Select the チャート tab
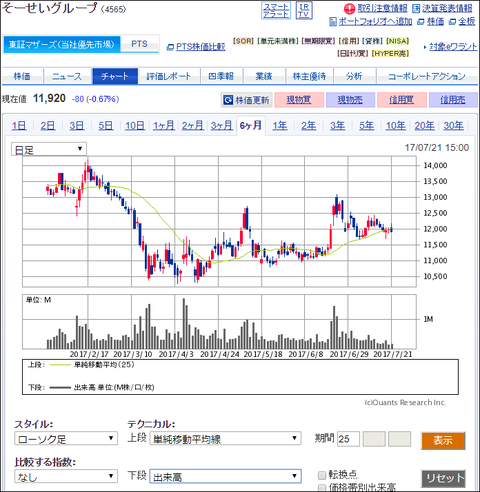Viewport: 480px width, 492px height. click(115, 76)
